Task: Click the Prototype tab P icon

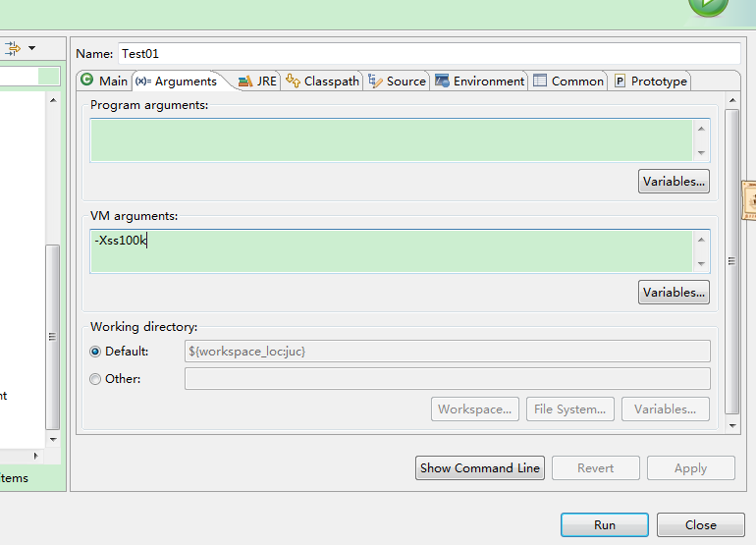Action: point(621,82)
